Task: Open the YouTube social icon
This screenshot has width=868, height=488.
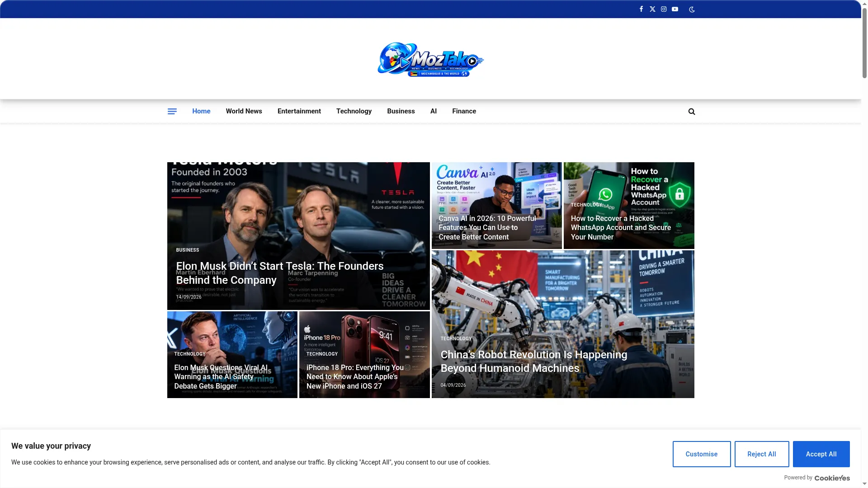Action: pos(675,9)
